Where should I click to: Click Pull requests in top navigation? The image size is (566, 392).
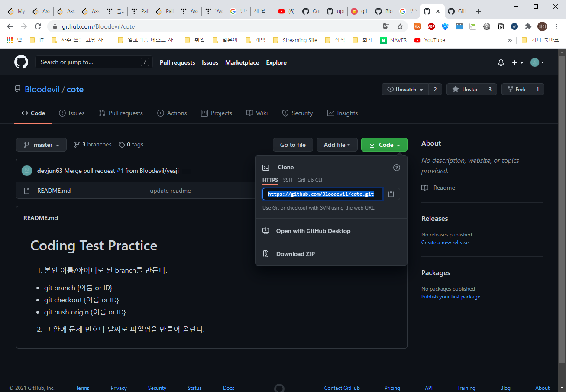point(177,62)
